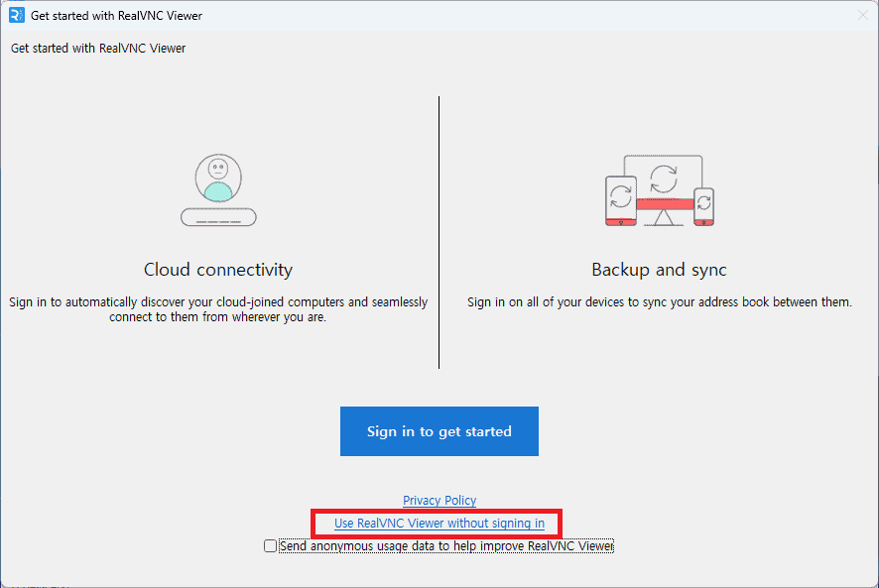Click the tablet sync icon in illustration
The image size is (879, 588).
(x=620, y=197)
